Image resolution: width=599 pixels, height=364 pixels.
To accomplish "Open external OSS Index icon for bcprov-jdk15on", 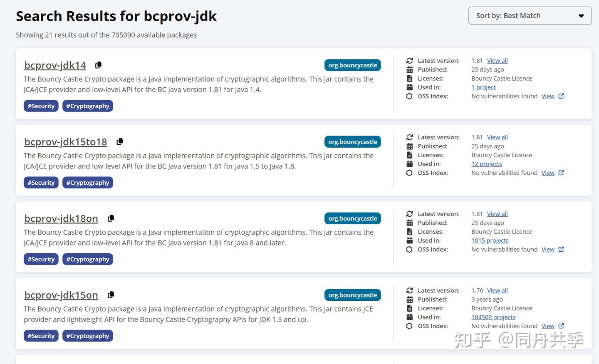I will point(561,326).
